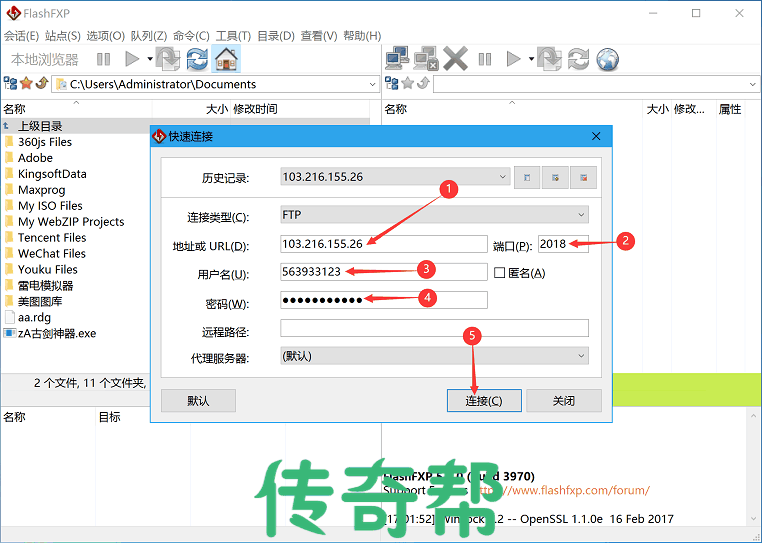Screen dimensions: 762x543
Task: Open the 选项(O) menu
Action: point(105,36)
